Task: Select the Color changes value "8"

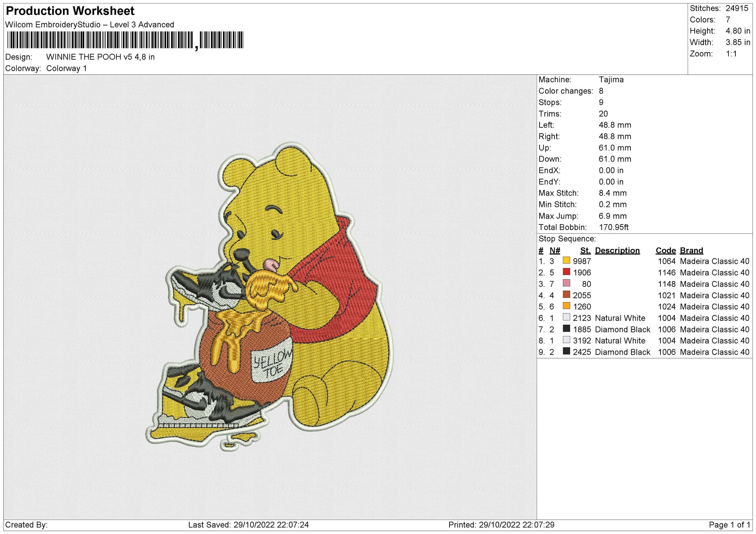Action: tap(601, 91)
